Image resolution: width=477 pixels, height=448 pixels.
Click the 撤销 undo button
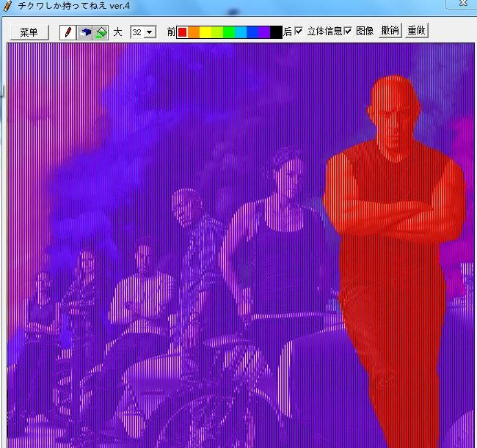(390, 30)
